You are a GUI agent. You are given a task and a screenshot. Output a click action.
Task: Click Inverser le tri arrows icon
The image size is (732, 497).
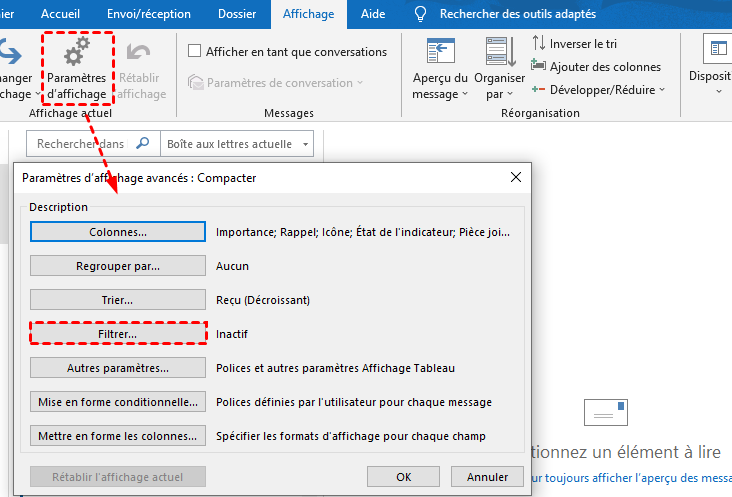(x=539, y=43)
